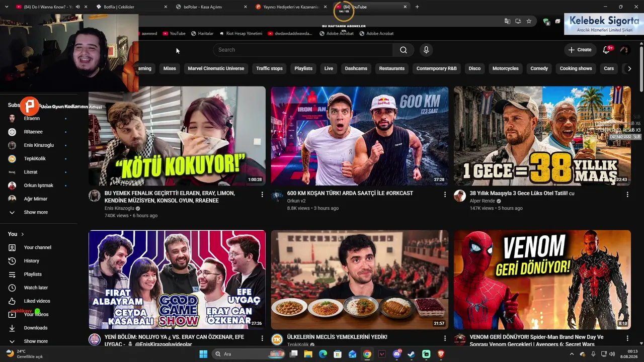This screenshot has width=644, height=362.
Task: Open Steam from the taskbar
Action: coord(412,354)
